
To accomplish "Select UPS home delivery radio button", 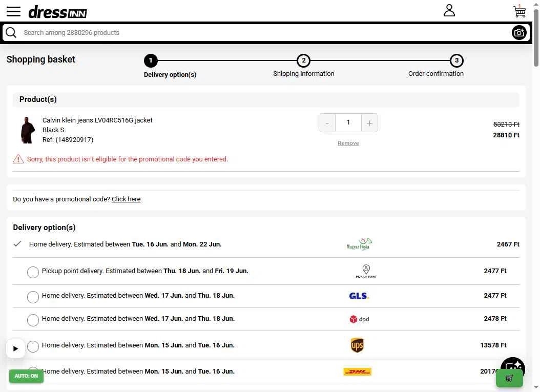I will pyautogui.click(x=33, y=346).
